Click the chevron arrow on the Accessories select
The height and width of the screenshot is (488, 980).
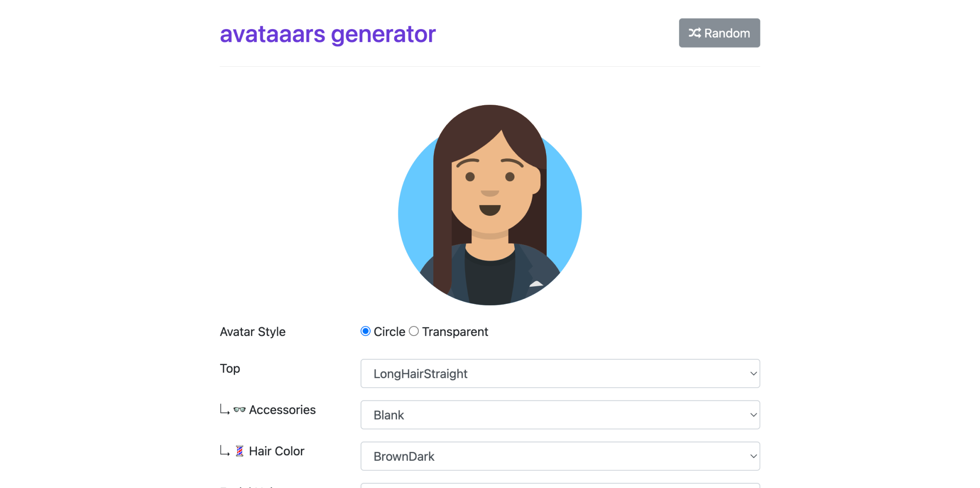coord(753,415)
